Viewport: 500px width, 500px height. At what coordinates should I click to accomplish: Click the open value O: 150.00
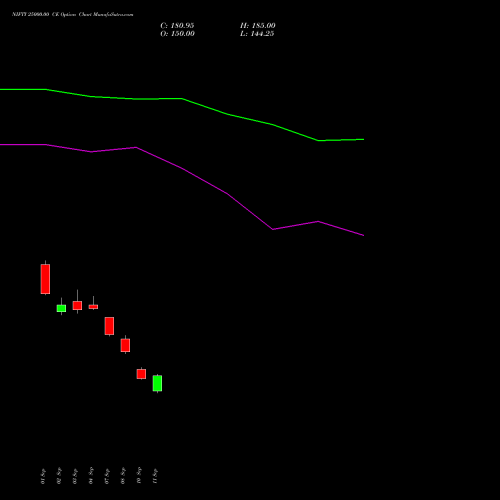[x=177, y=34]
